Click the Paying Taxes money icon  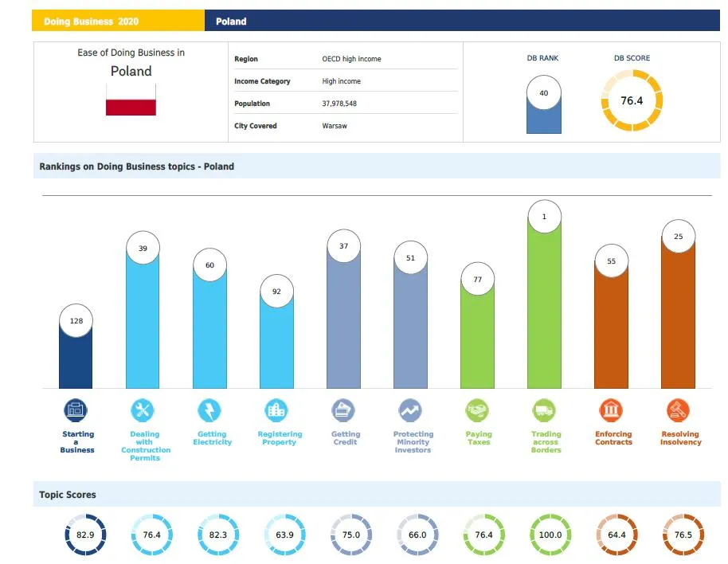tap(477, 411)
